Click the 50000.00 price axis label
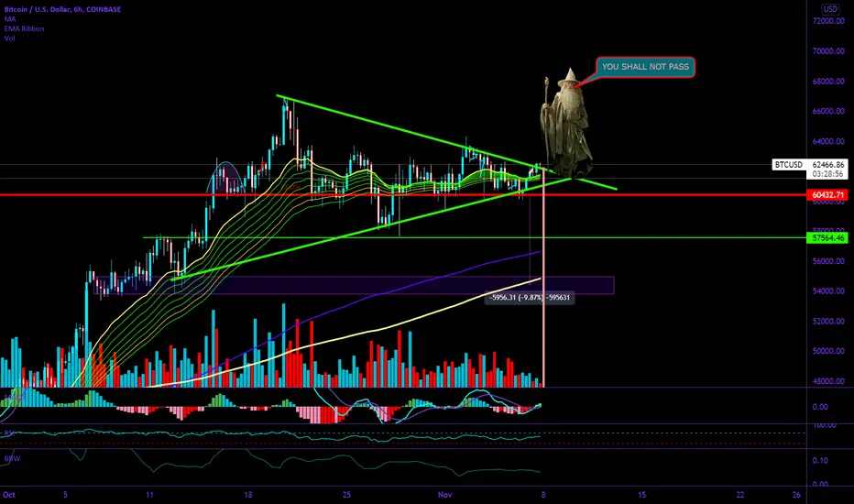The width and height of the screenshot is (854, 504). (828, 352)
